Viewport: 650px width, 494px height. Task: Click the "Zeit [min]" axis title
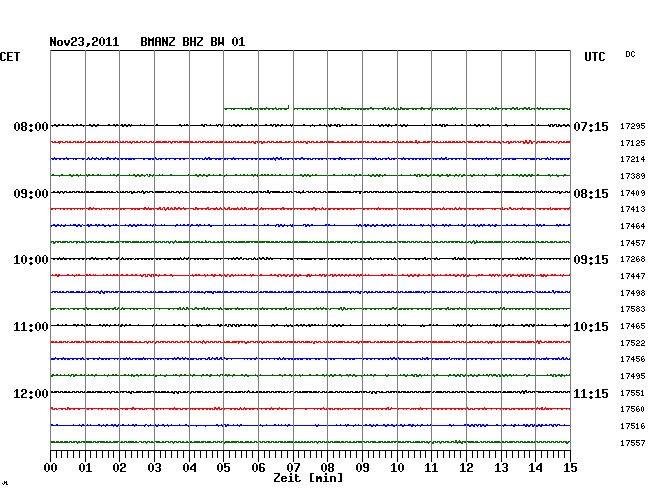point(308,478)
